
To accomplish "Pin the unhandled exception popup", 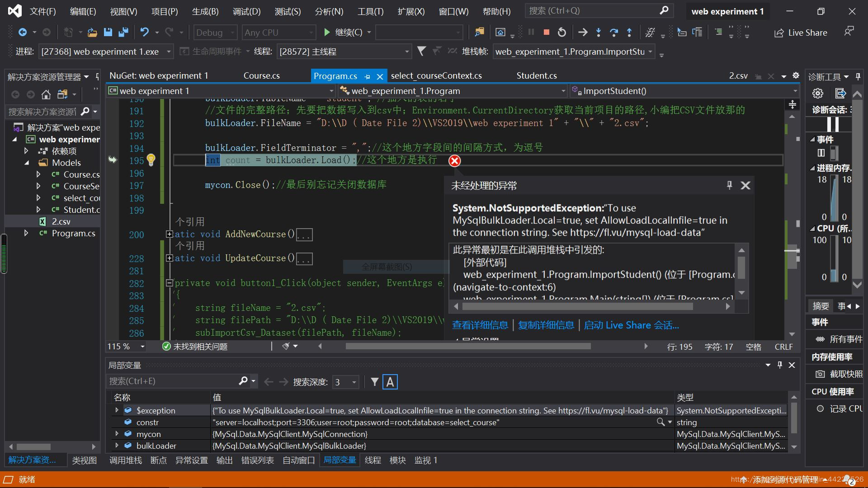I will (729, 185).
